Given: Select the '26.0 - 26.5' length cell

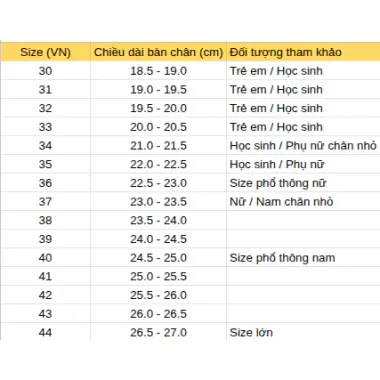Looking at the screenshot, I should pos(158,313).
